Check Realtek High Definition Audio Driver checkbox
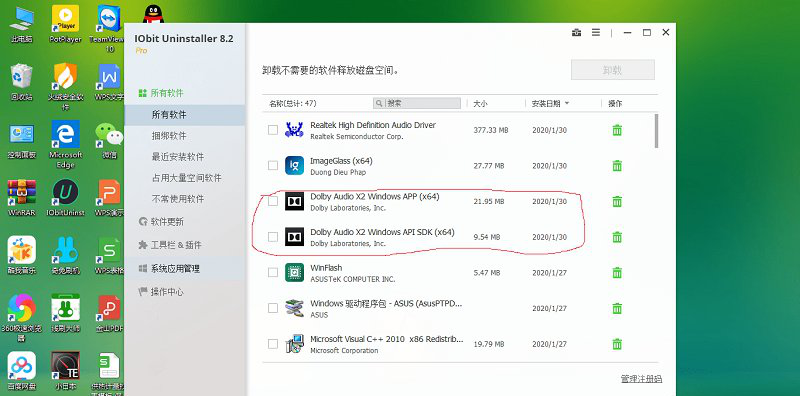 (273, 130)
